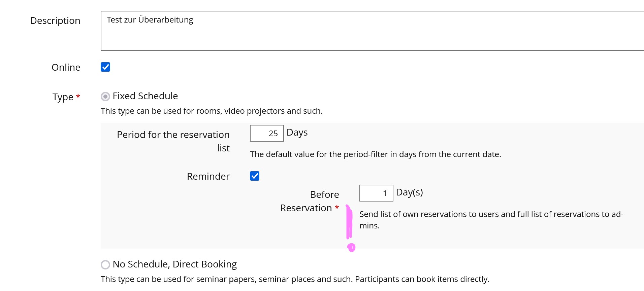Click inside the Description text area

click(x=371, y=31)
